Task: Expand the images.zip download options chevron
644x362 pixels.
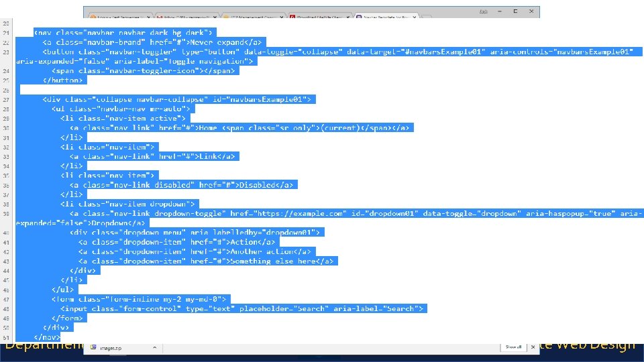Action: [x=154, y=348]
